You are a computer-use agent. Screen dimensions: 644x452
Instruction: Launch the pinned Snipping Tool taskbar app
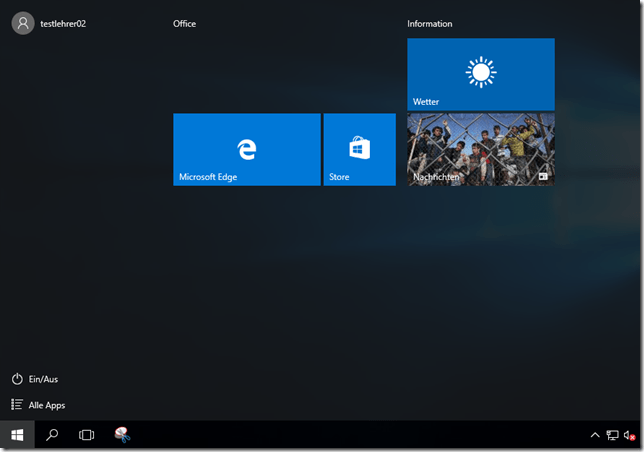(122, 434)
